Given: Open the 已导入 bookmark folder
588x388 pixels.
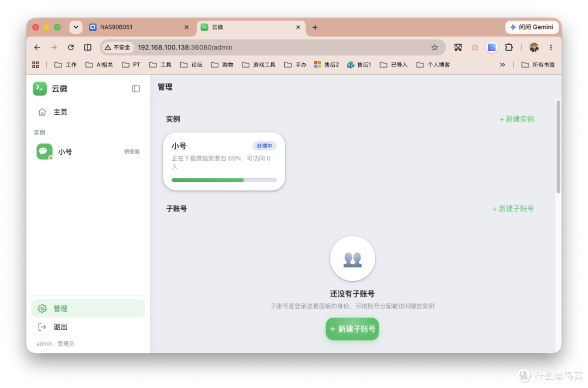Looking at the screenshot, I should pos(394,64).
